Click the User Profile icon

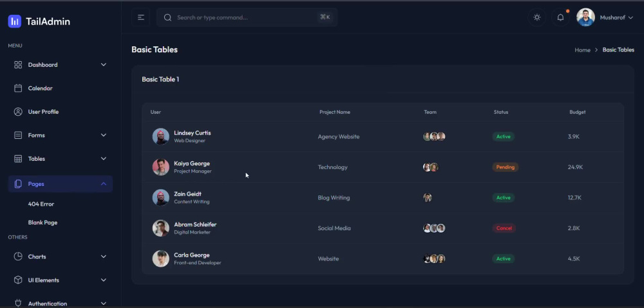pos(18,111)
